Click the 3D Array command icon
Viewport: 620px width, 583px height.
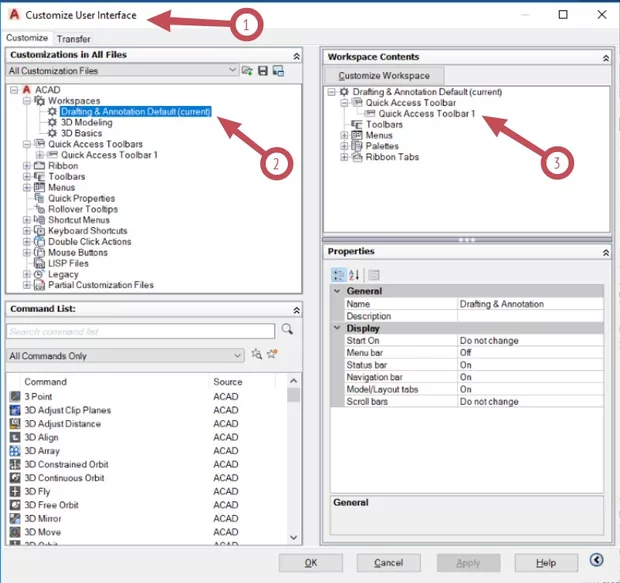pyautogui.click(x=15, y=451)
